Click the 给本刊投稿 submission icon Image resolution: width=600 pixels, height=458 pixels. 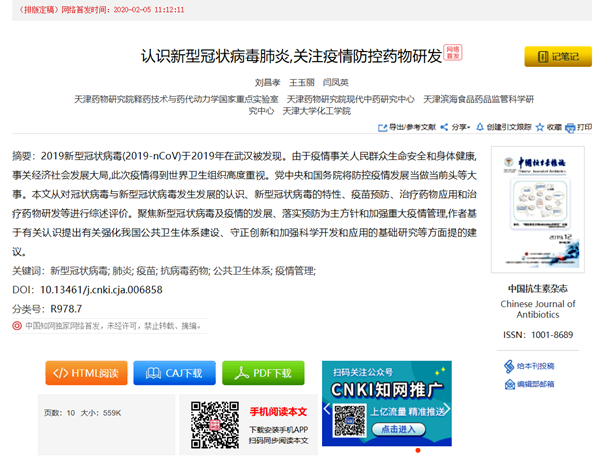[x=509, y=366]
